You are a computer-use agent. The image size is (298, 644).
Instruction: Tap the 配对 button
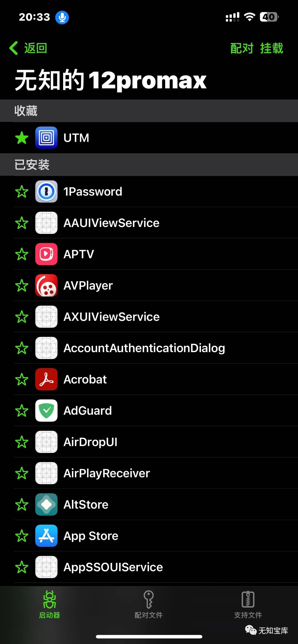(x=242, y=48)
